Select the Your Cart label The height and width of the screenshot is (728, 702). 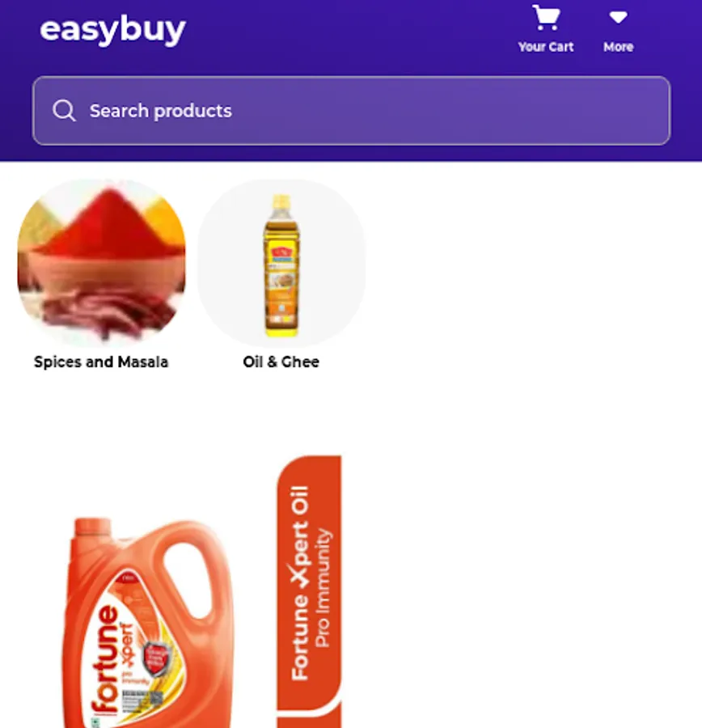[546, 47]
